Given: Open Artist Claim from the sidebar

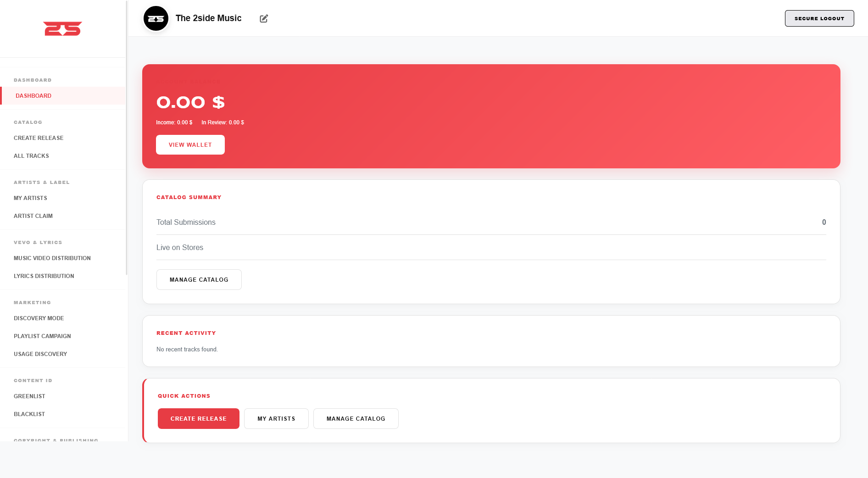Looking at the screenshot, I should pos(33,216).
